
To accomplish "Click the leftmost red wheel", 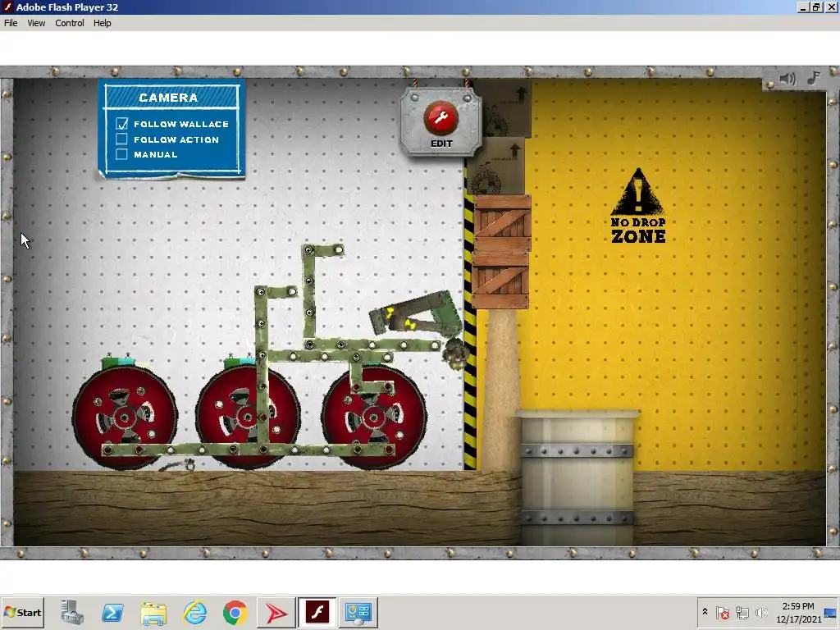I will pos(125,416).
